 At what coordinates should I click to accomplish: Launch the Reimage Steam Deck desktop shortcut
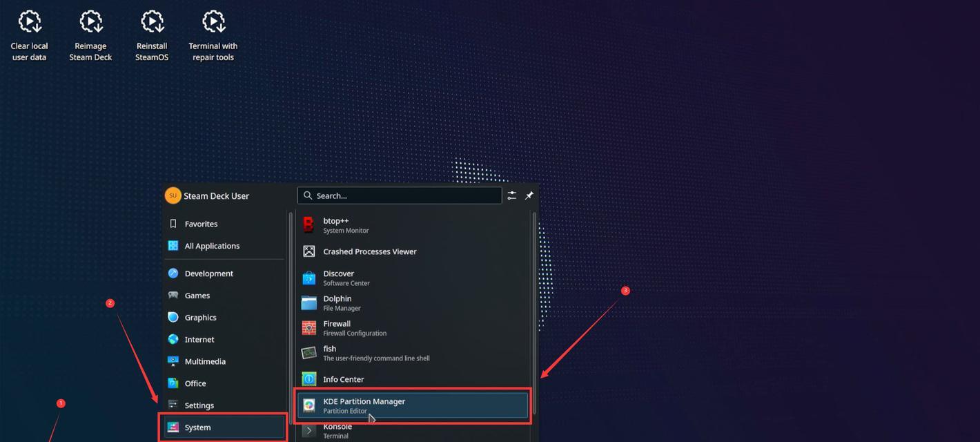90,36
